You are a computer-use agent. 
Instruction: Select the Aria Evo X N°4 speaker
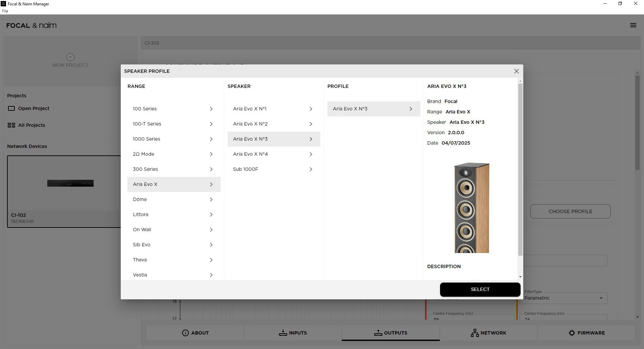(x=273, y=154)
